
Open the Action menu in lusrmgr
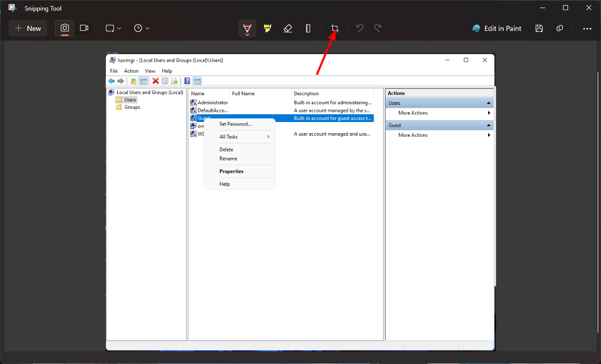[x=131, y=71]
